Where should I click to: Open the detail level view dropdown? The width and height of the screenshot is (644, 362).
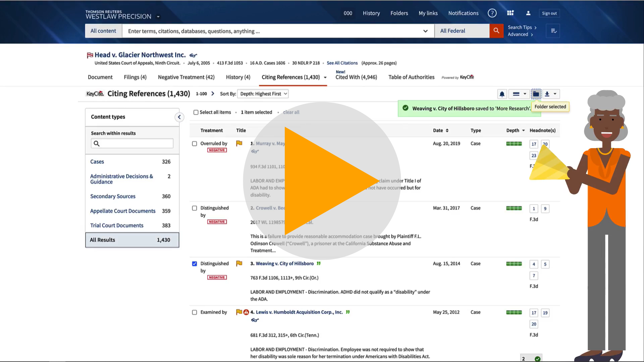click(x=519, y=94)
